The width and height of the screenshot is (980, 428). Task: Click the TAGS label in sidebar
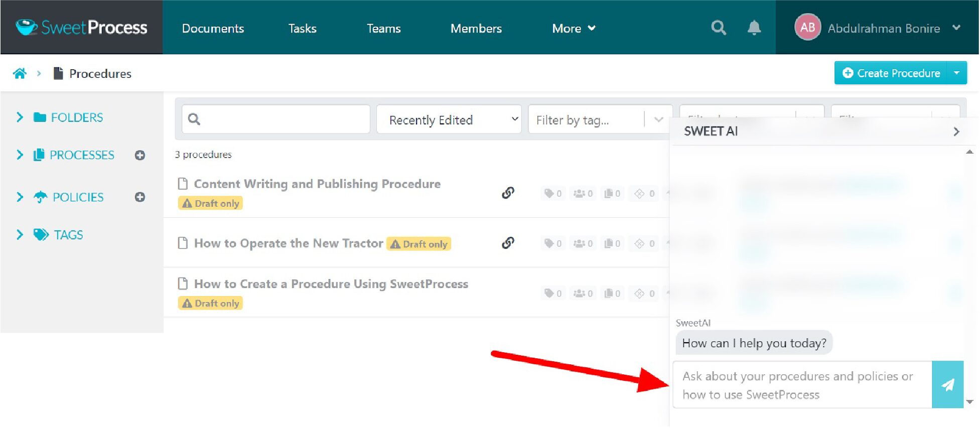click(x=69, y=235)
